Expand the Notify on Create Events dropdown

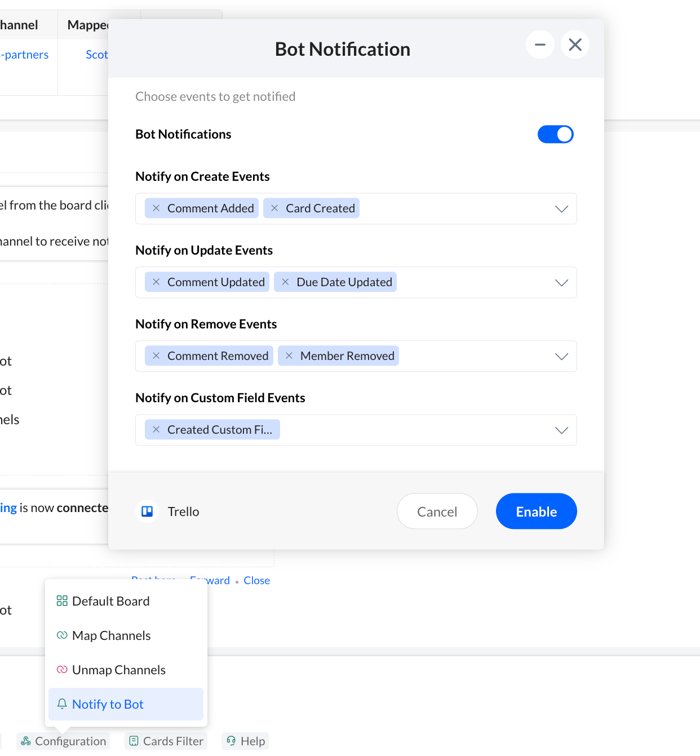[x=561, y=209]
